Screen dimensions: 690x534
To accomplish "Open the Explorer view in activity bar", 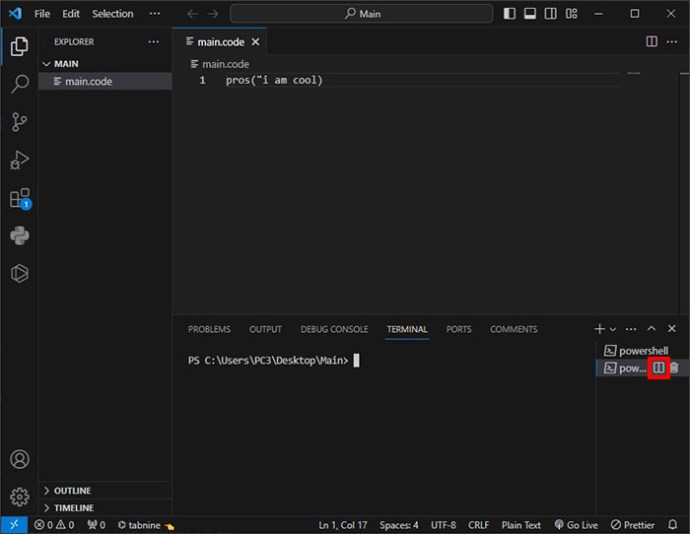I will coord(19,46).
